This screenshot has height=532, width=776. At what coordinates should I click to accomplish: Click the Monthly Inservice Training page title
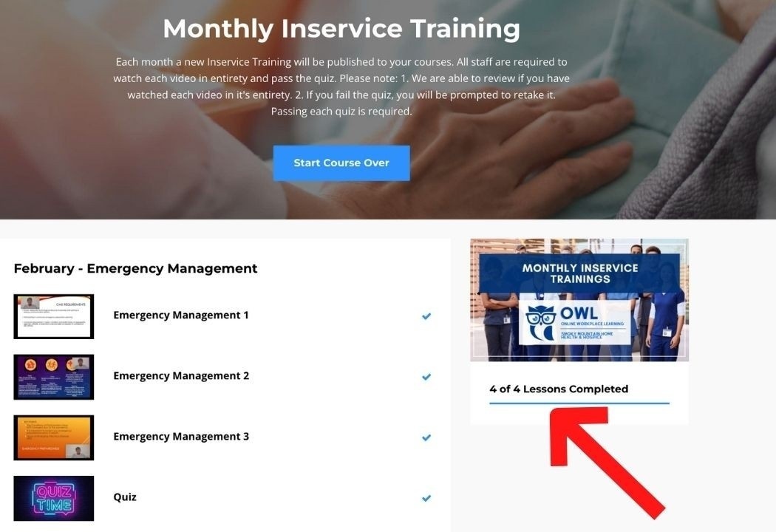(x=341, y=28)
